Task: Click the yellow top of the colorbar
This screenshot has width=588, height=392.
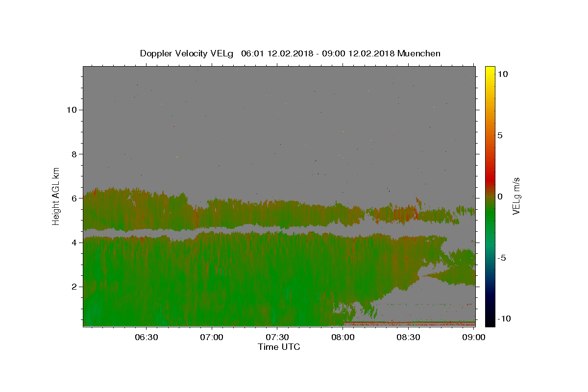Action: (490, 71)
